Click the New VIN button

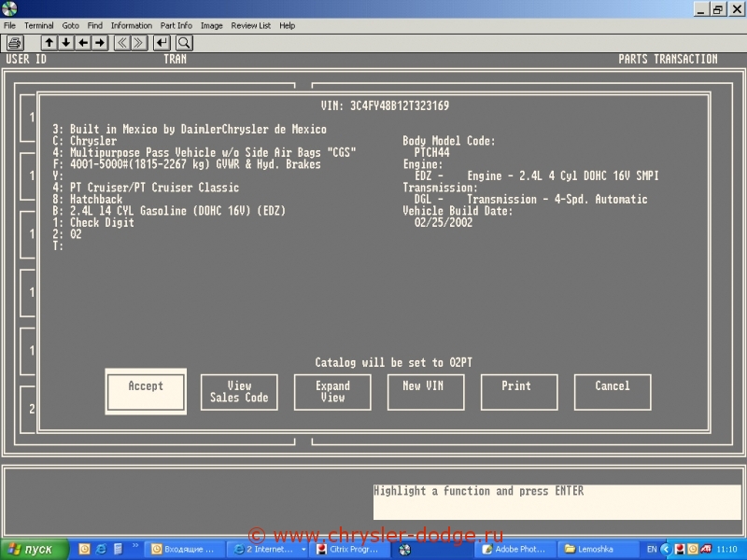[426, 392]
